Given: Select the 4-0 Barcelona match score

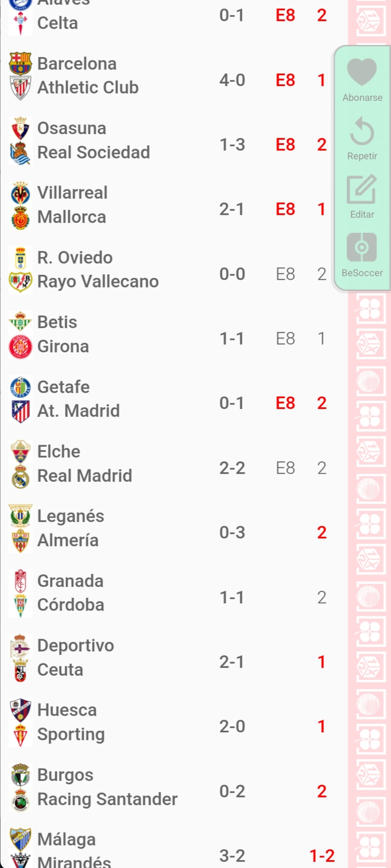Looking at the screenshot, I should click(232, 80).
